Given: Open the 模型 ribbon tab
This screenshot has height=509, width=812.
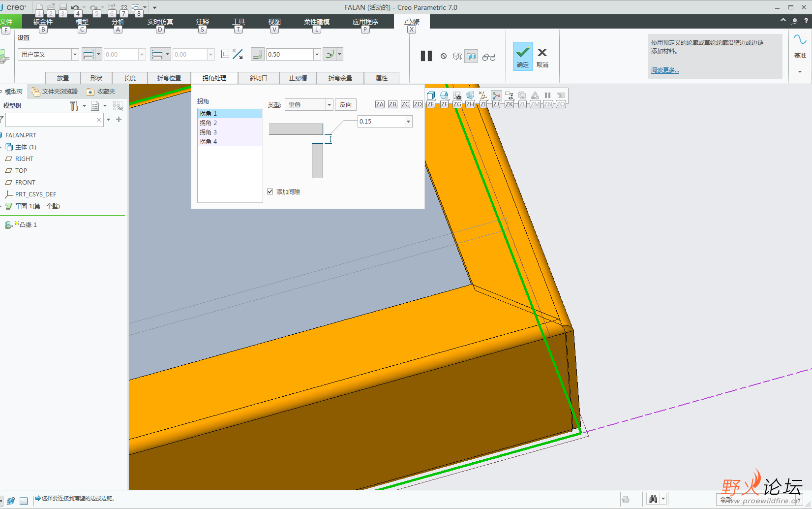Looking at the screenshot, I should [82, 22].
